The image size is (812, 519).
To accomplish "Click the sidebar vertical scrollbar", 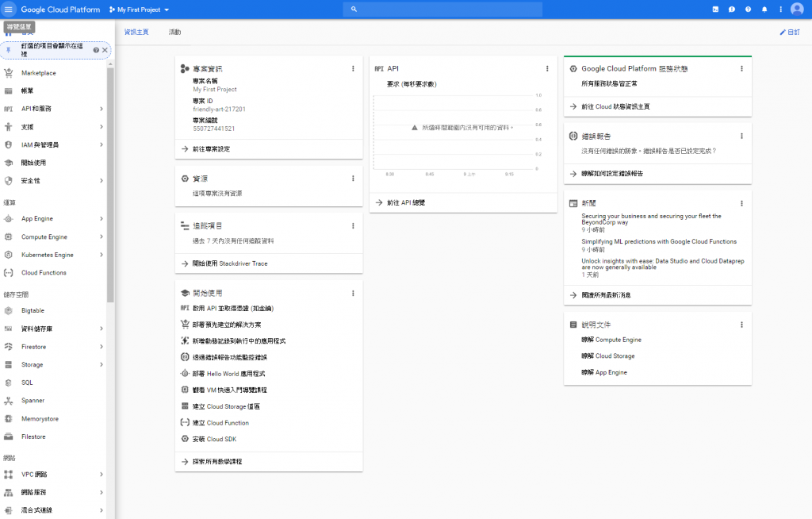I will click(110, 185).
